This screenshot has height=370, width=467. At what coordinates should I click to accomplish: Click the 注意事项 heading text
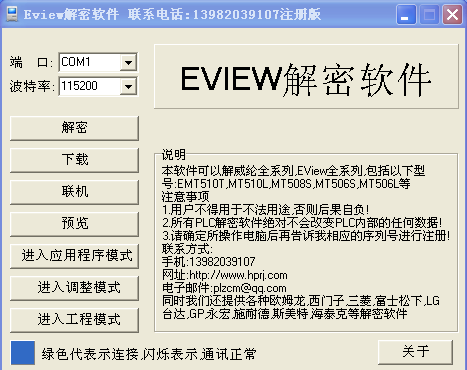185,197
